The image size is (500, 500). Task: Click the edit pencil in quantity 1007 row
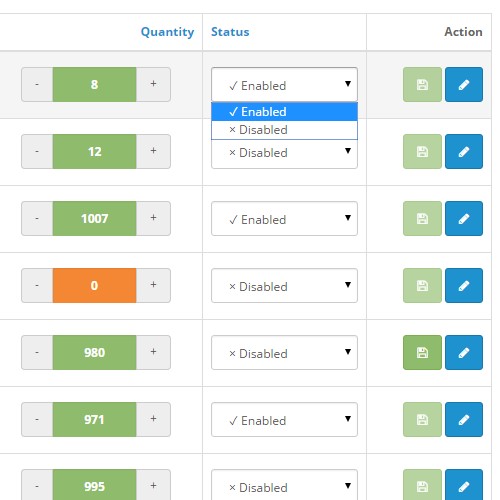tap(464, 218)
